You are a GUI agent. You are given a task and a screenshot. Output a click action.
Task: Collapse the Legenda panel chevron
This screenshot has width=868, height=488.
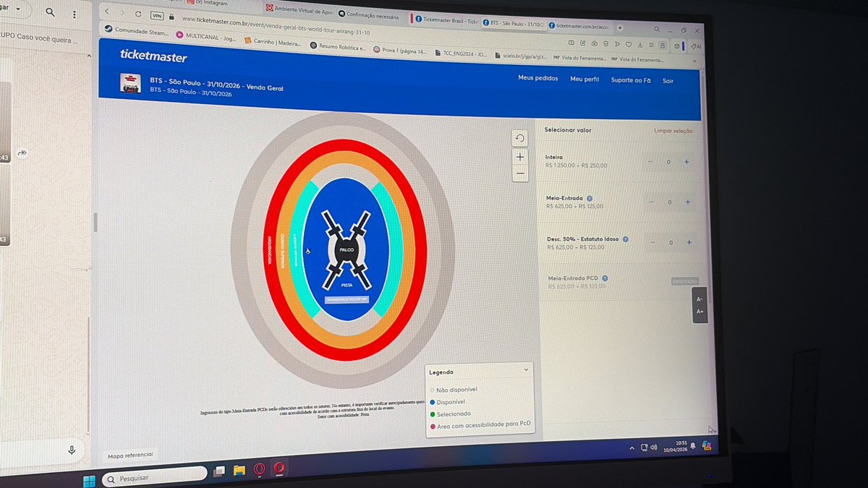pos(526,369)
